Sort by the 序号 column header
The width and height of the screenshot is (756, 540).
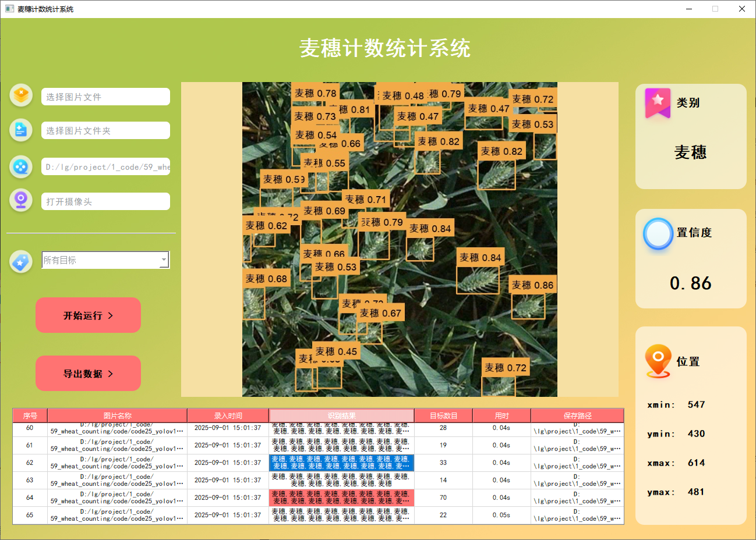[x=30, y=415]
